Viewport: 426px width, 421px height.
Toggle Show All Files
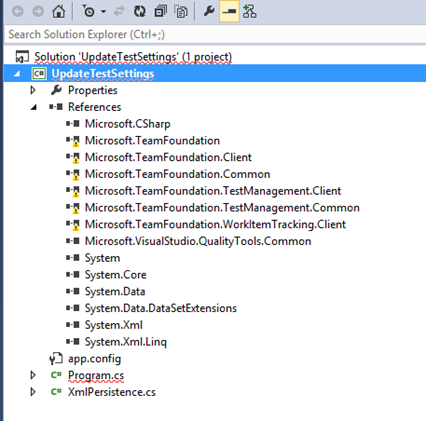coord(181,12)
